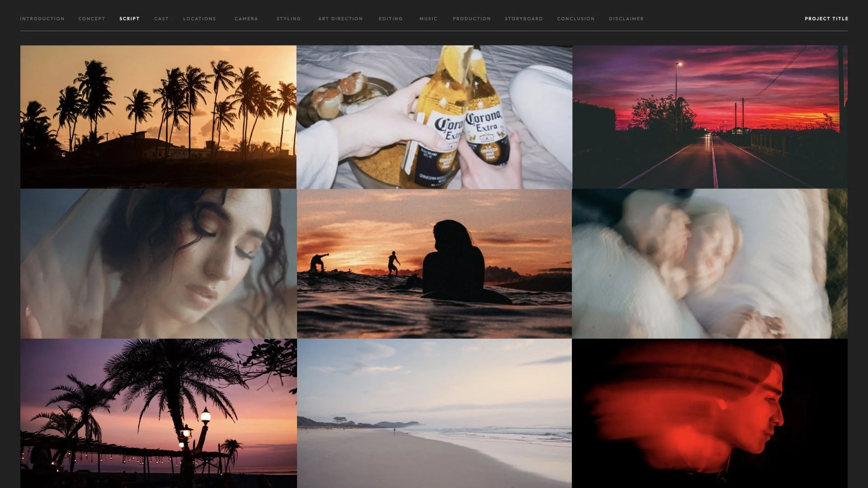Select the woman's face close-up image
This screenshot has height=488, width=868.
158,263
